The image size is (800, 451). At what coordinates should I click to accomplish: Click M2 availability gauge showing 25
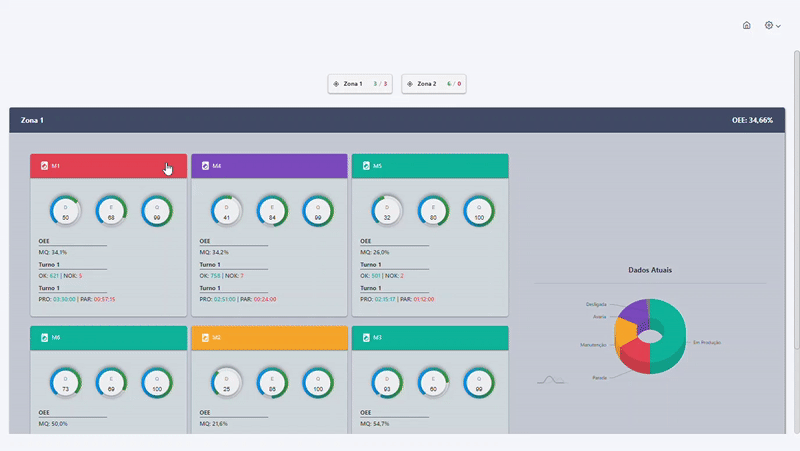[226, 382]
